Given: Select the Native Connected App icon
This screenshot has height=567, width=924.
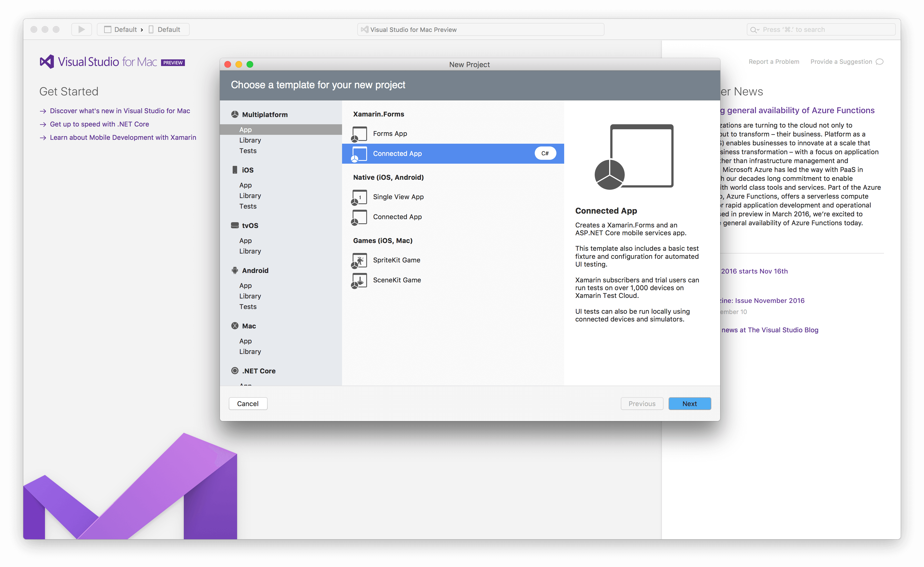Looking at the screenshot, I should [x=358, y=216].
